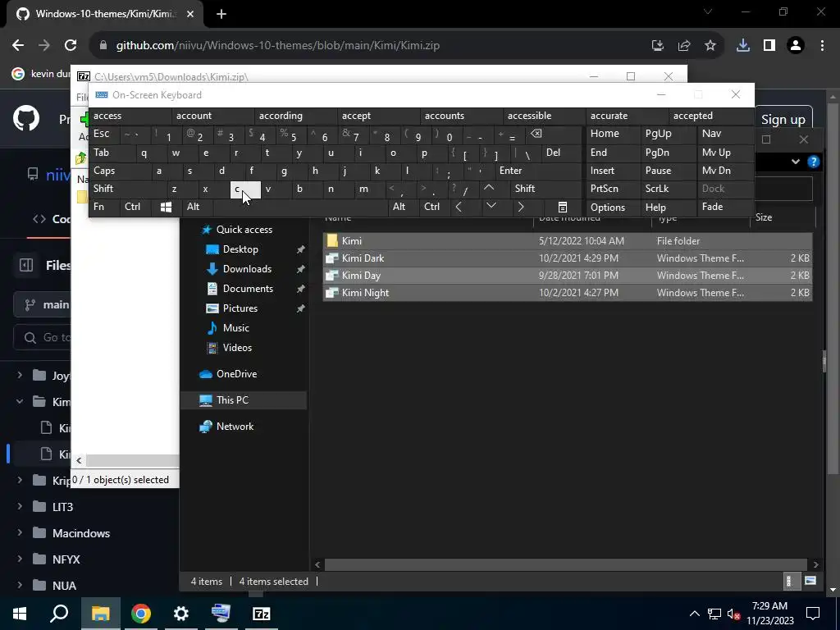840x630 pixels.
Task: Open 7-Zip icon on the taskbar
Action: 262,614
